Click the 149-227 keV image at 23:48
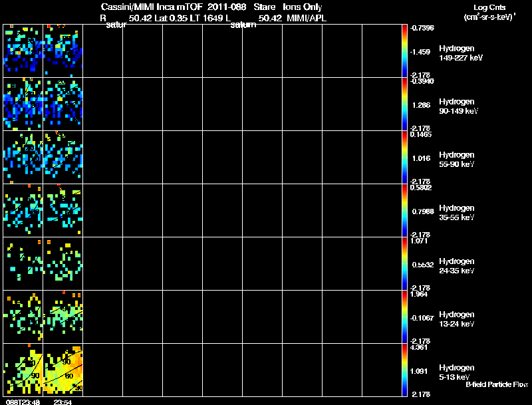Viewport: 532px width, 405px height. click(x=23, y=51)
